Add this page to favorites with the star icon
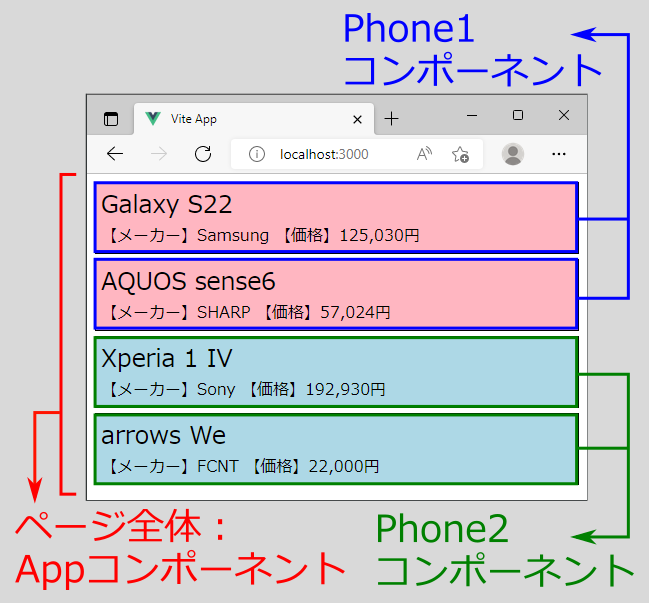 (460, 154)
